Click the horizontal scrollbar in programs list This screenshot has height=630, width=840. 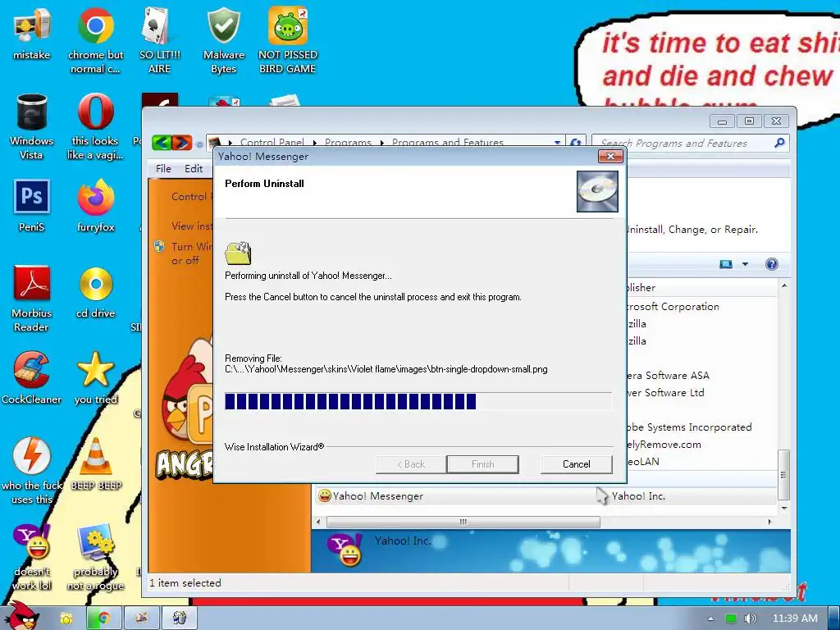[x=463, y=522]
